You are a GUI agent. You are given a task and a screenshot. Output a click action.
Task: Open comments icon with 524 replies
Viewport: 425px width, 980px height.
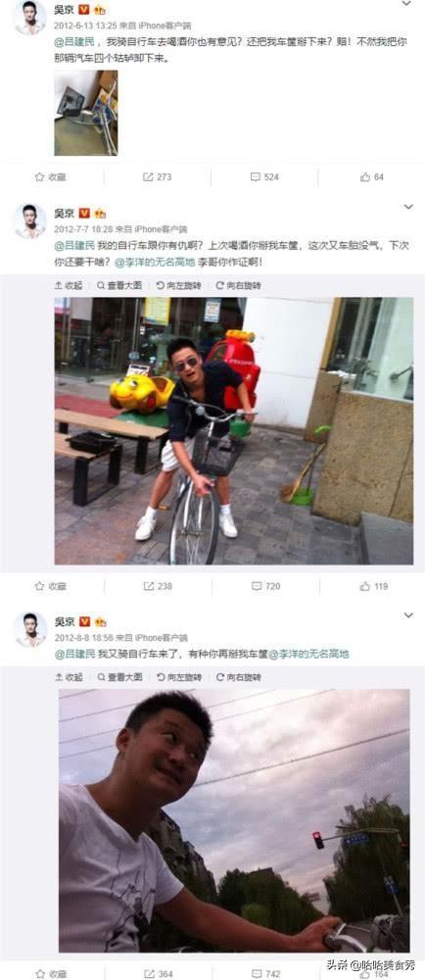264,176
